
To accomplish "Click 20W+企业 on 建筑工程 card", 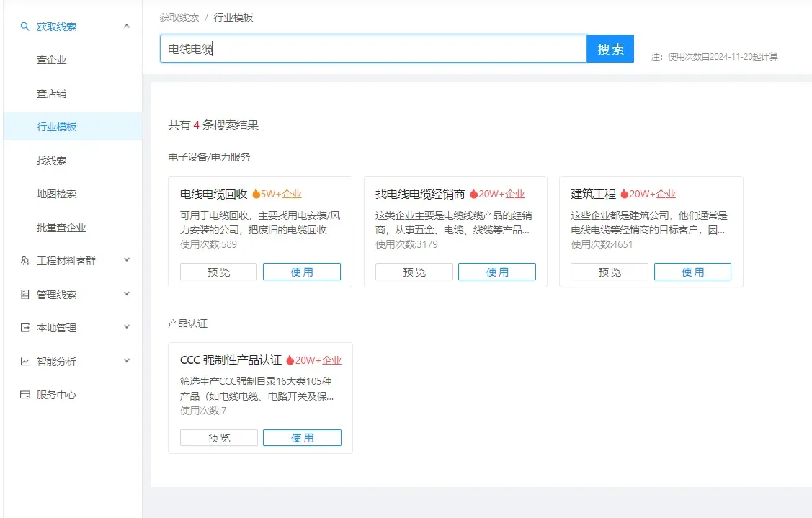I will point(653,195).
